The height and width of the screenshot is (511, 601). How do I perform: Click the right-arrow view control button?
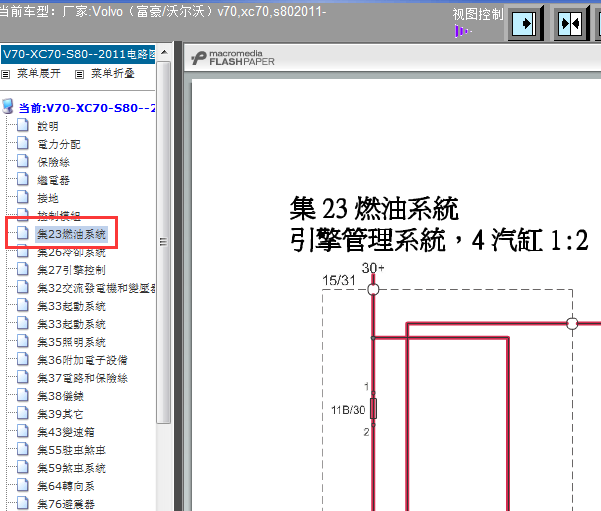525,24
